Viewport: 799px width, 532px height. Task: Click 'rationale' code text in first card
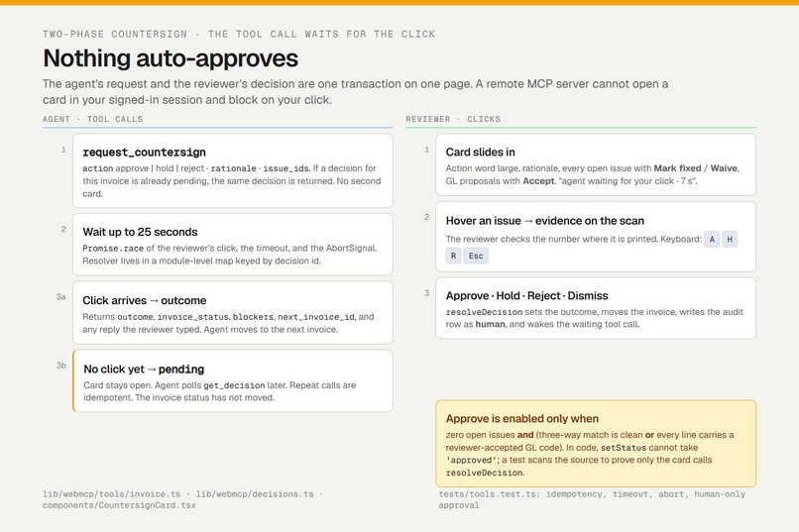coord(233,168)
